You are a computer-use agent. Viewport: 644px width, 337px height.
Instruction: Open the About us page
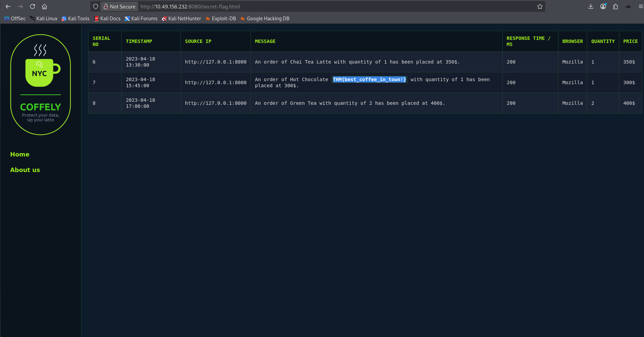coord(25,170)
